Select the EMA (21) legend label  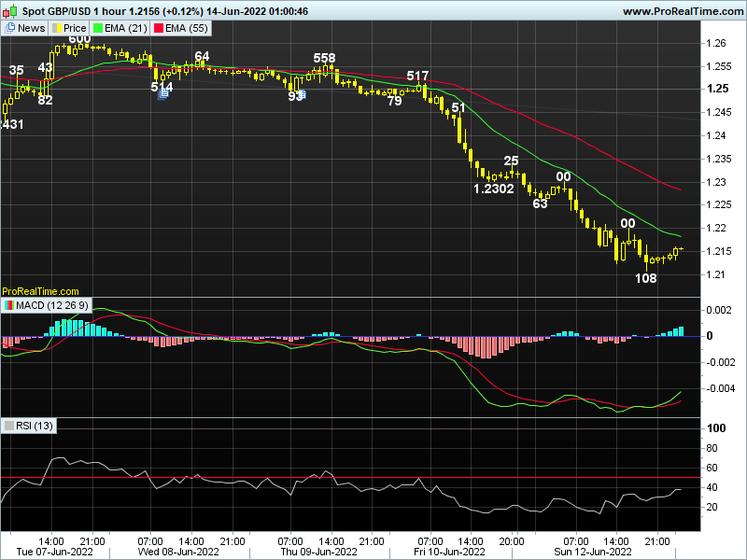[126, 28]
